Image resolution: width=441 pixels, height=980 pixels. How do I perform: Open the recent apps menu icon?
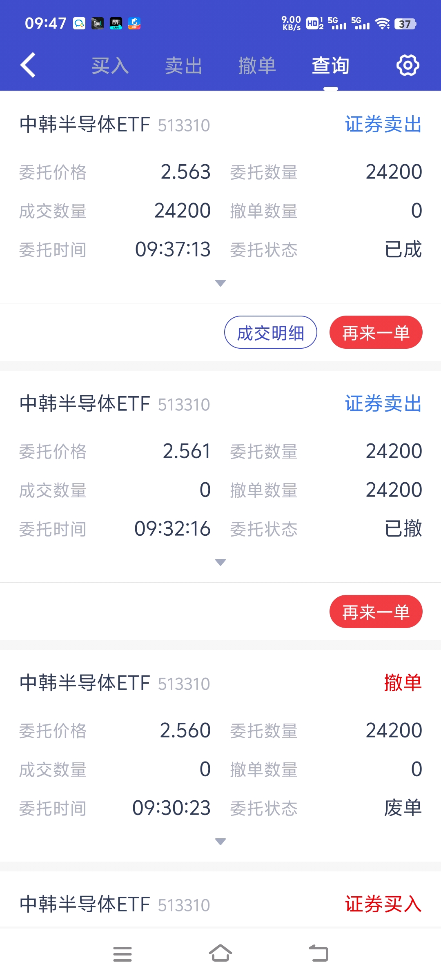coord(122,954)
